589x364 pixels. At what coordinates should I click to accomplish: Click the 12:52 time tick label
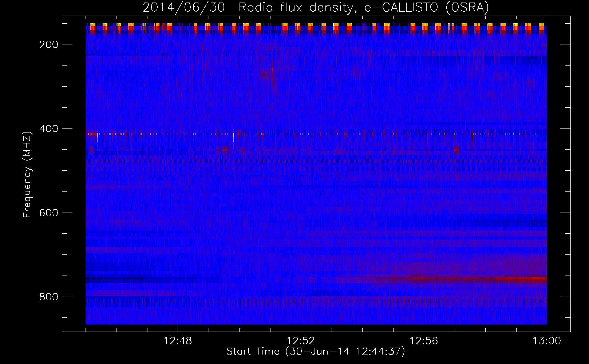pos(301,341)
